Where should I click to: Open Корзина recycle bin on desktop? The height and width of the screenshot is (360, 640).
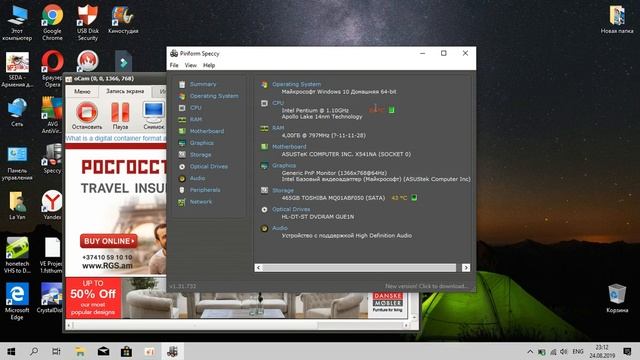point(617,298)
